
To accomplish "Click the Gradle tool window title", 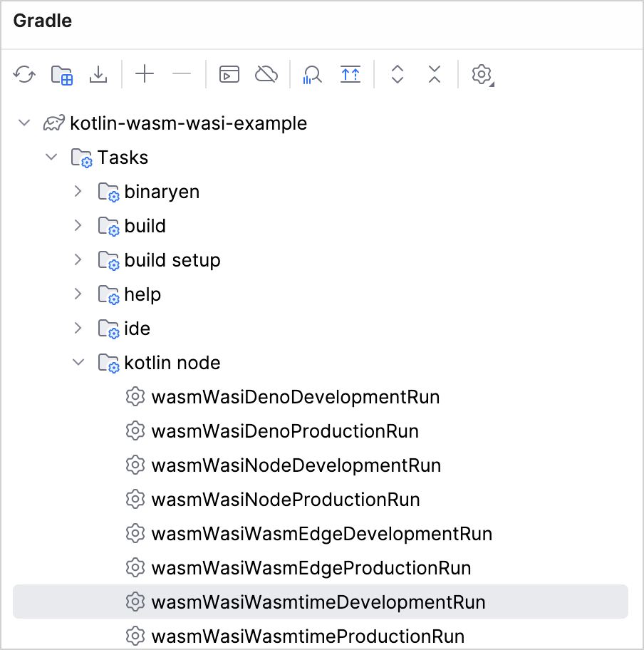I will pyautogui.click(x=43, y=21).
